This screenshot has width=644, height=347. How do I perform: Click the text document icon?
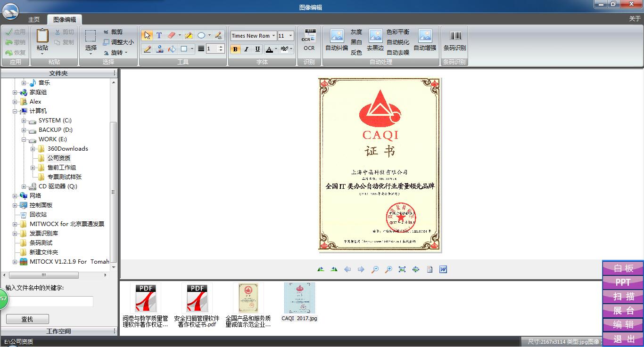pyautogui.click(x=429, y=269)
